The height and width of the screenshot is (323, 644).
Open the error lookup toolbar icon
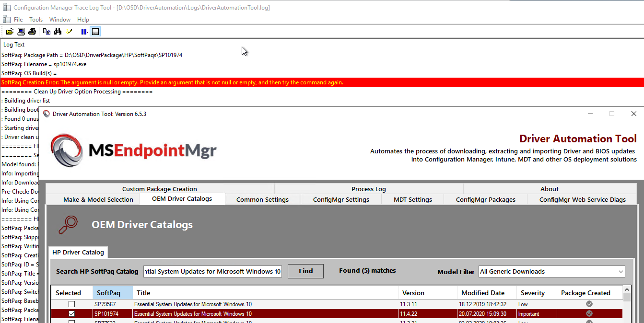coord(95,31)
